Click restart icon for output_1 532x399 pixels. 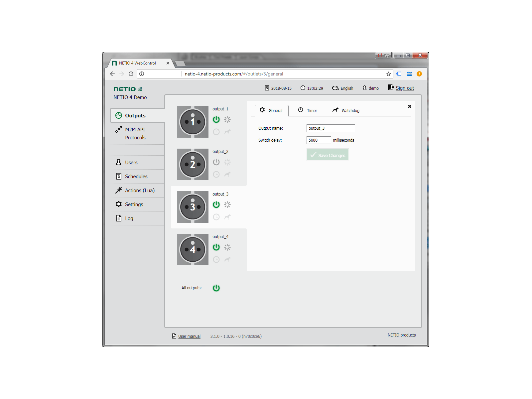tap(227, 119)
